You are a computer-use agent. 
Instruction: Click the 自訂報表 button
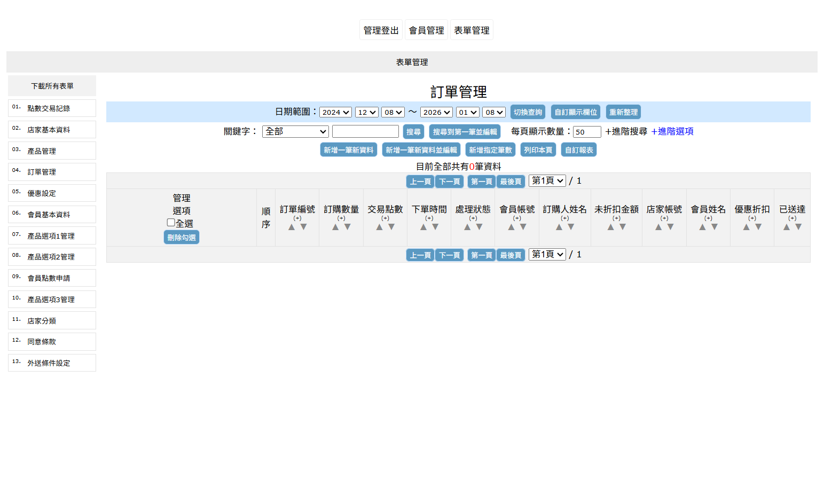click(579, 150)
